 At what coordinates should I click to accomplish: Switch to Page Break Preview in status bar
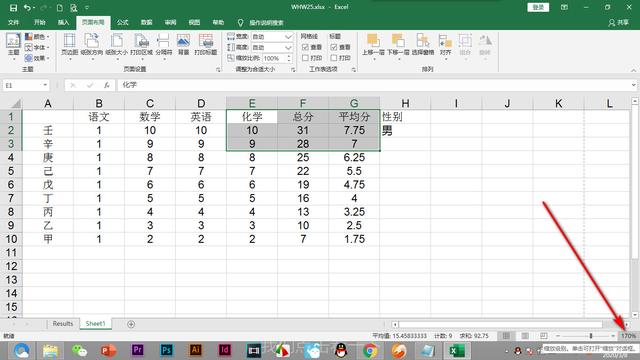[x=544, y=336]
